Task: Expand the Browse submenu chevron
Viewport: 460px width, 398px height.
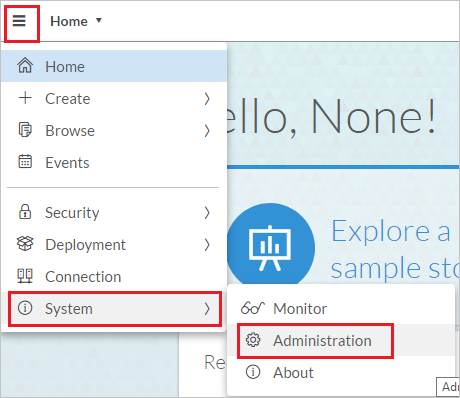Action: coord(207,131)
